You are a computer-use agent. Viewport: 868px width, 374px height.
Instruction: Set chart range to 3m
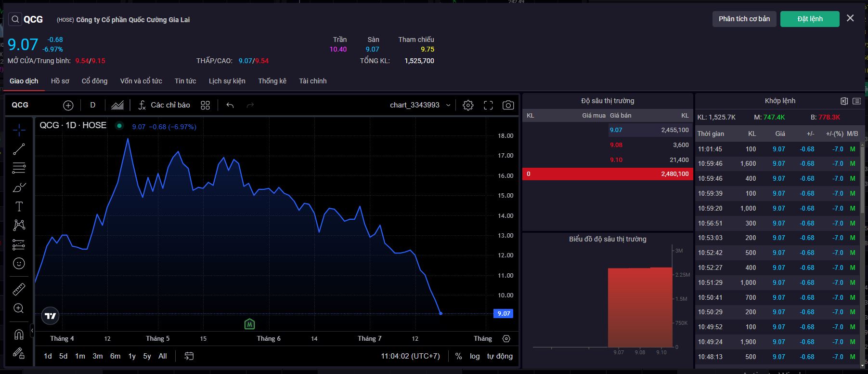pyautogui.click(x=98, y=356)
